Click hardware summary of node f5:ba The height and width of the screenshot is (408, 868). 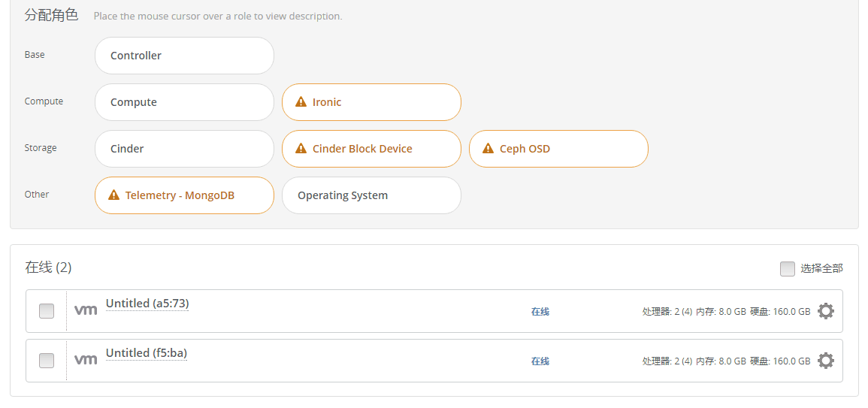click(726, 361)
